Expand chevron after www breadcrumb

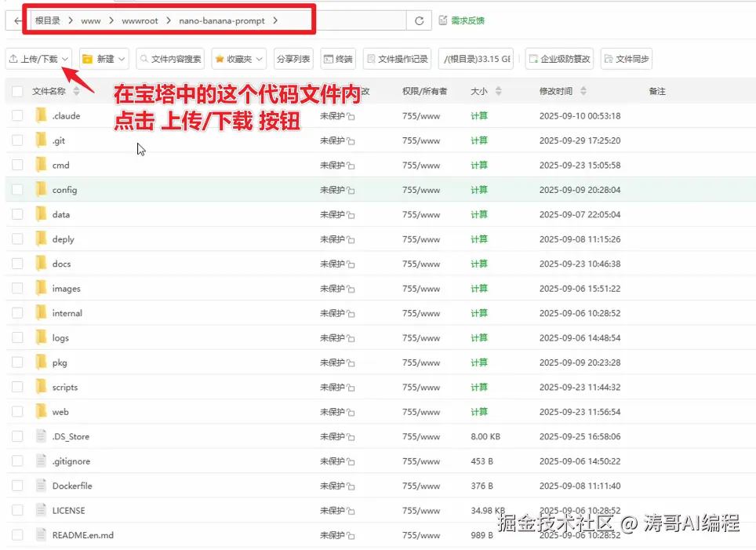(111, 20)
